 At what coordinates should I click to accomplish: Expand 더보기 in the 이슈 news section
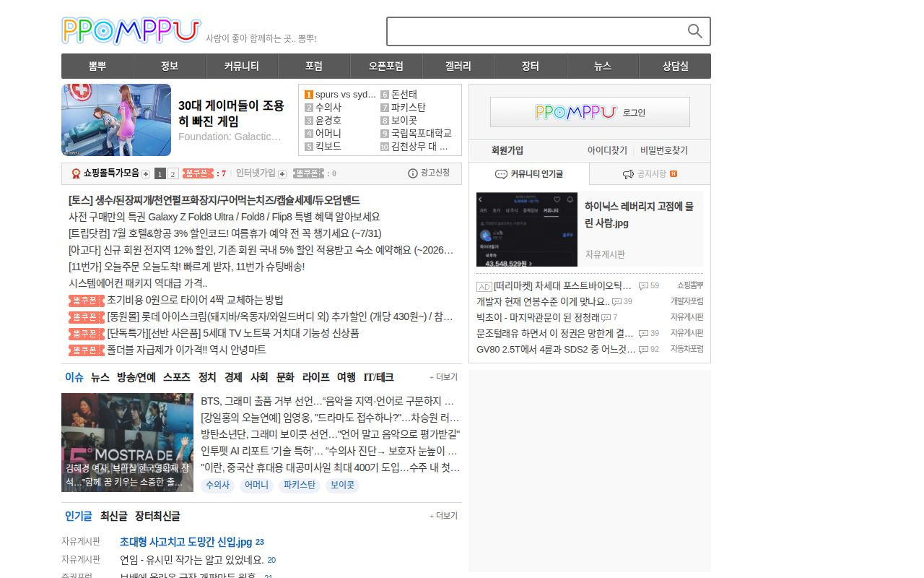point(443,377)
